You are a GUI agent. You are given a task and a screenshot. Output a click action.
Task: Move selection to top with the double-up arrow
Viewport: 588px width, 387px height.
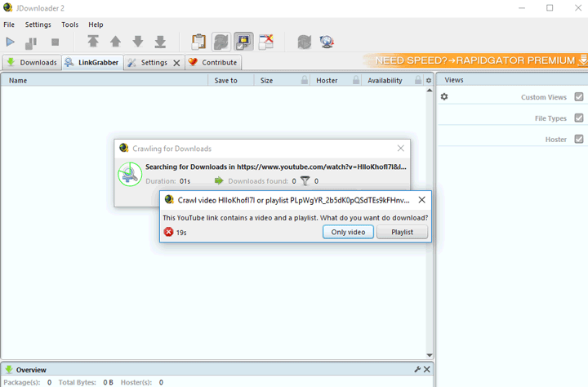click(93, 42)
